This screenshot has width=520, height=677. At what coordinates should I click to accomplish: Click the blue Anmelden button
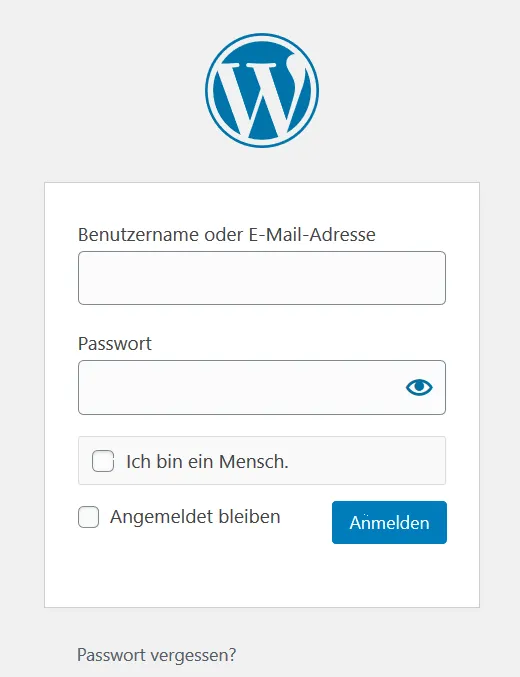(389, 522)
